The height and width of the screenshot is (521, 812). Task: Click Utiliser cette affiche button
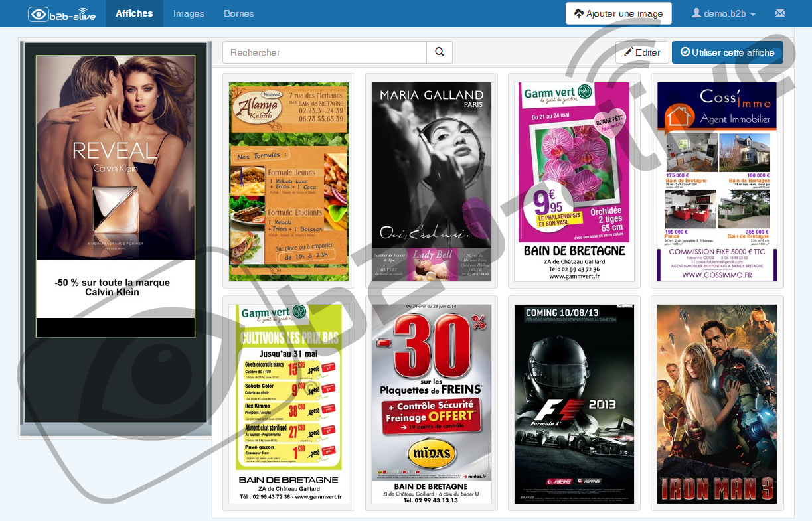point(728,52)
